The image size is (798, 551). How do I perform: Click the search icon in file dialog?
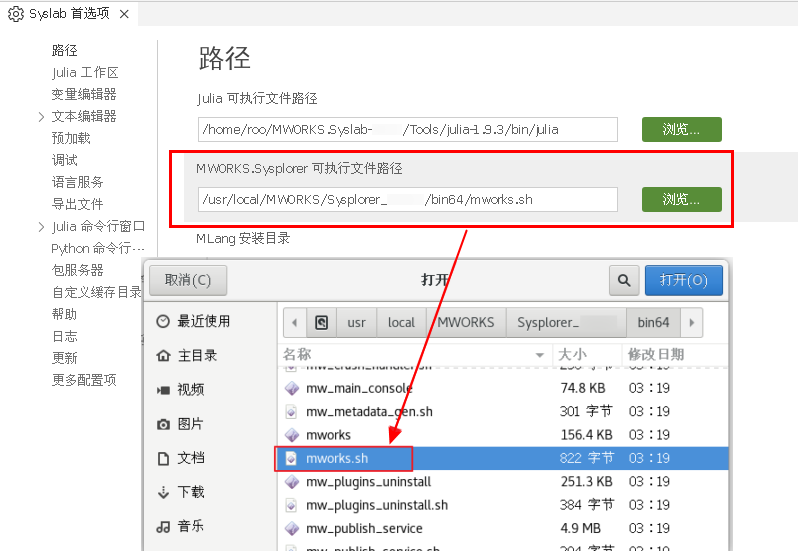624,280
